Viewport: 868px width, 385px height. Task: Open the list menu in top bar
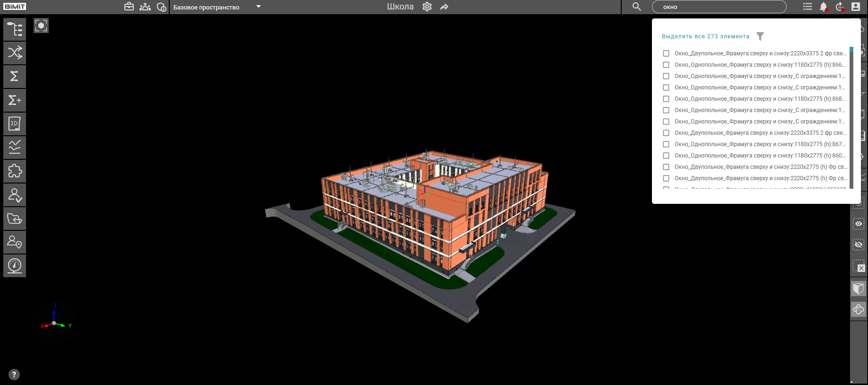[x=807, y=7]
